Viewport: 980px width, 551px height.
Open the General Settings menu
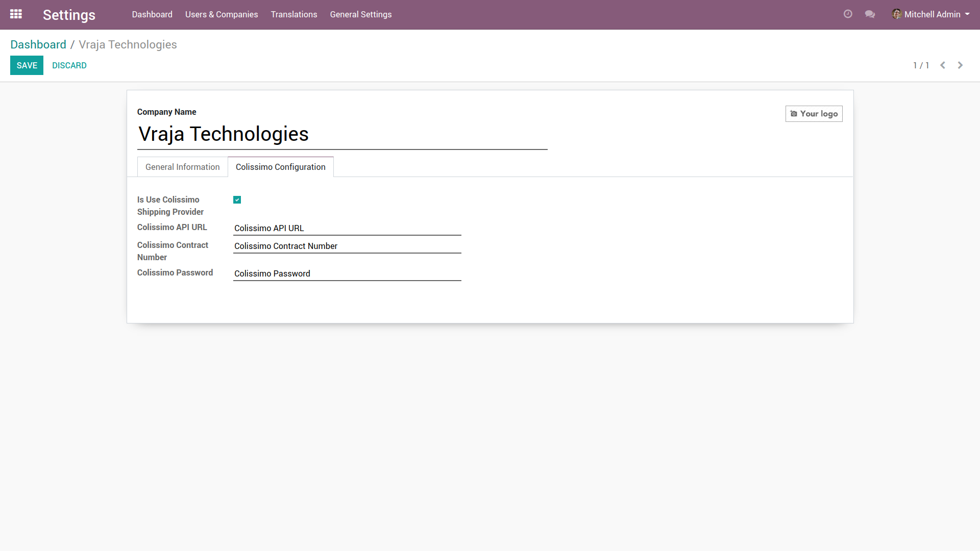point(361,14)
